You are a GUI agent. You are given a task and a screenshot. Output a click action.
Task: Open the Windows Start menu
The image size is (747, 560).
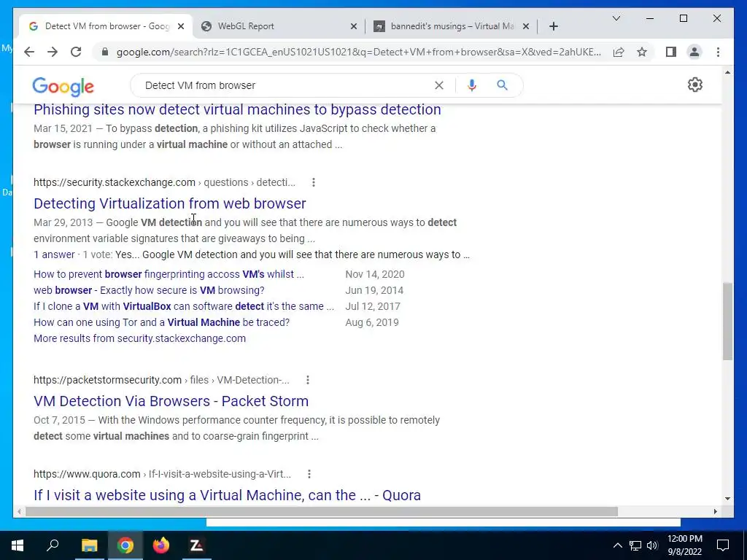[18, 545]
